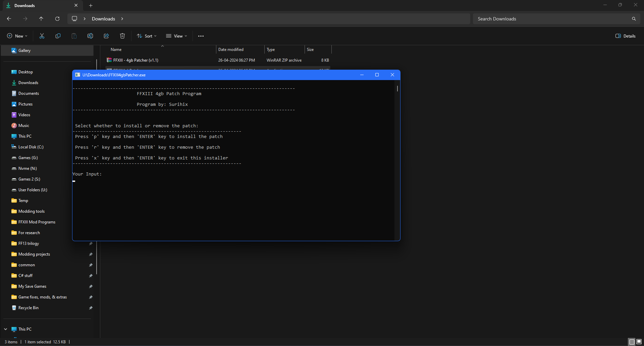Click the Forward navigation arrow

tap(25, 19)
